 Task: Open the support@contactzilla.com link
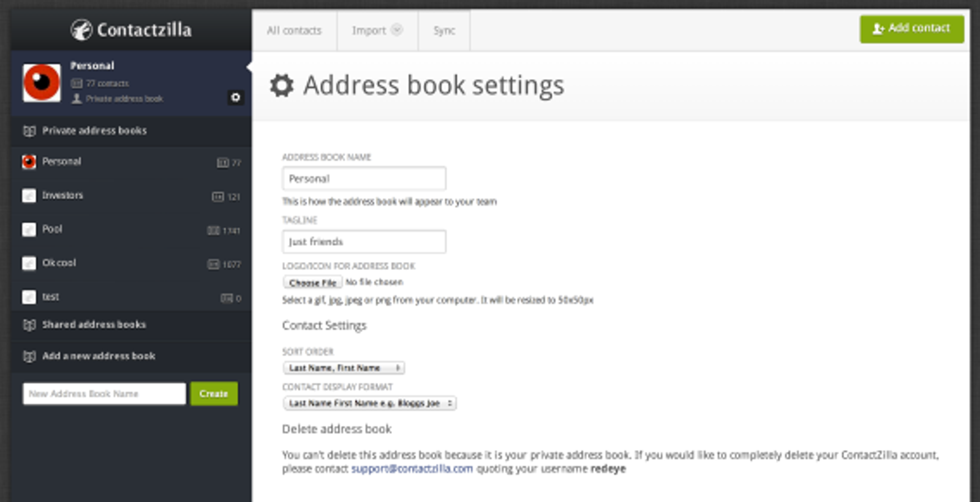[x=412, y=469]
